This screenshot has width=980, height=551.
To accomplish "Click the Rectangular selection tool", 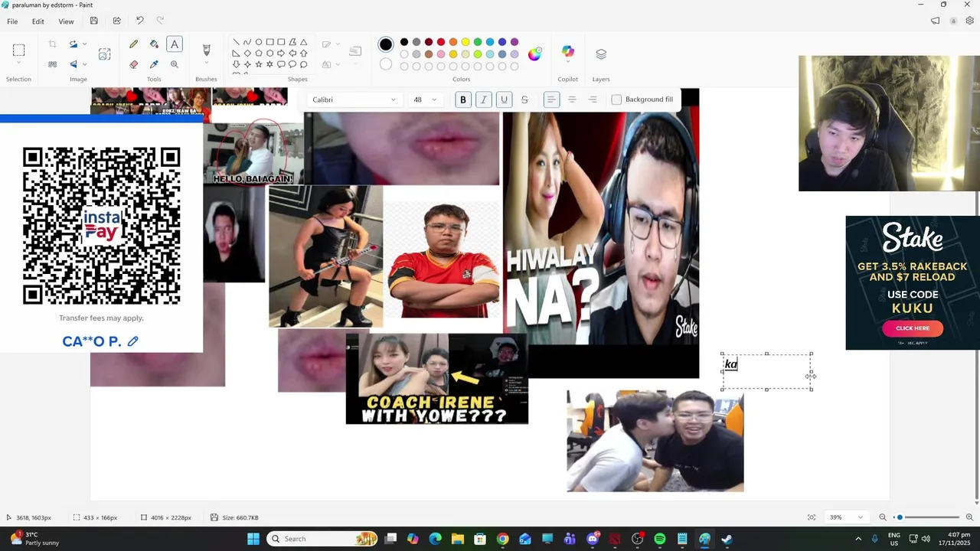I will coord(19,51).
